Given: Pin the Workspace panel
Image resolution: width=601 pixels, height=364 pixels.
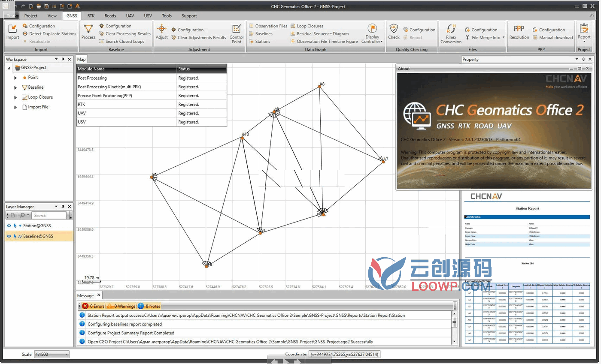Looking at the screenshot, I should 63,59.
